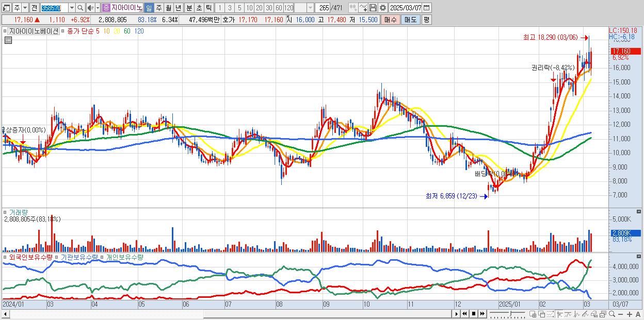644x320 pixels.
Task: Click the stop button in bottom bar
Action: [x=474, y=314]
